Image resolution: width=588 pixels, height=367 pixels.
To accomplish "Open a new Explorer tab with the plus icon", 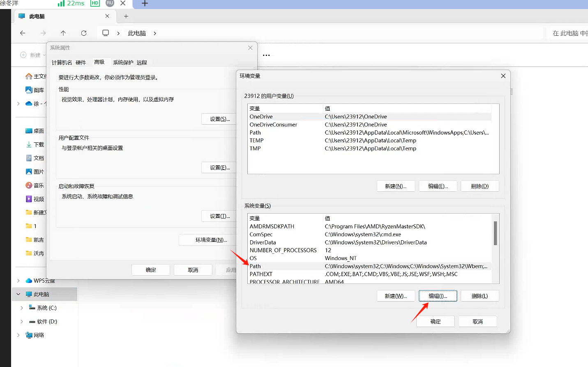I will [126, 16].
